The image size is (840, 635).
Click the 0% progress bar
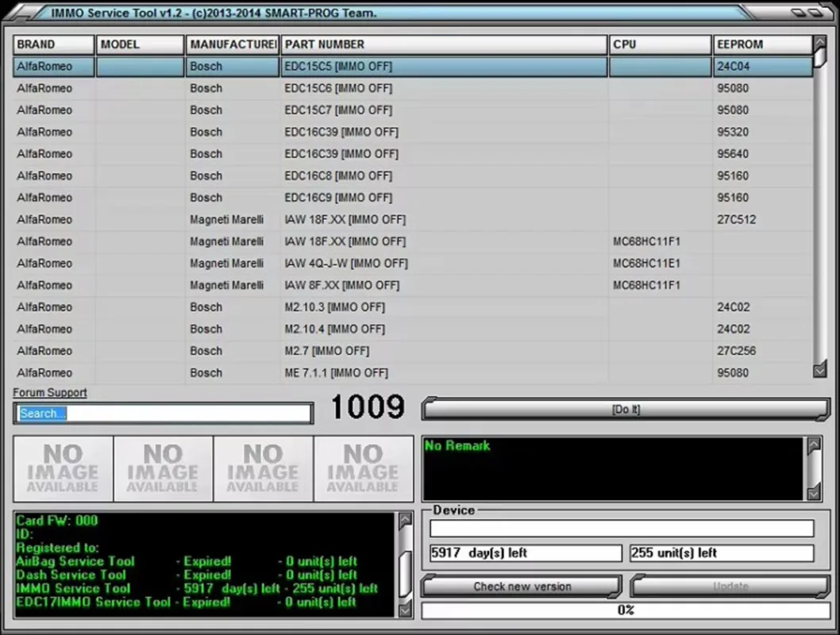626,610
